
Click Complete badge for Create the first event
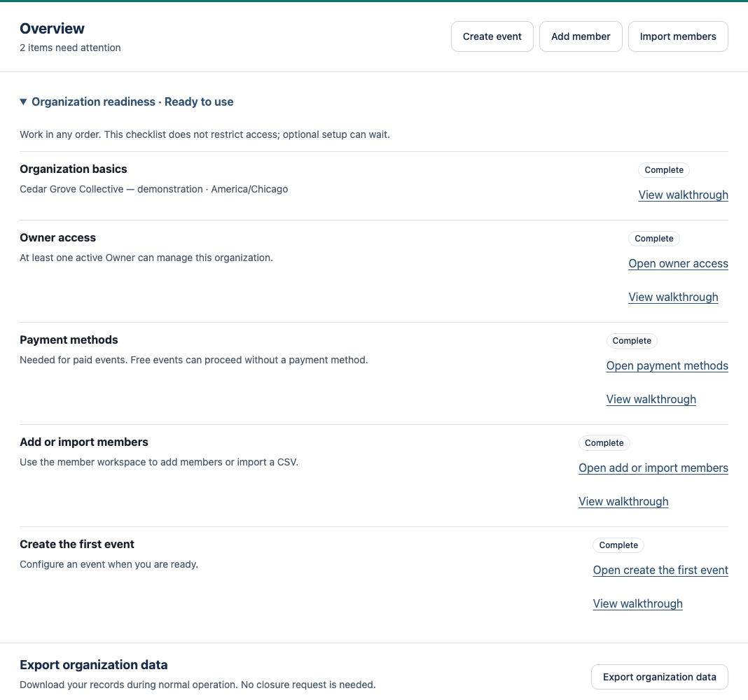coord(618,545)
